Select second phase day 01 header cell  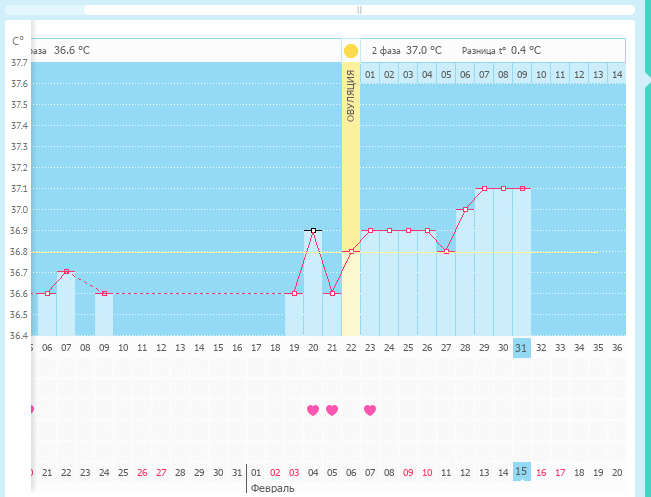tap(370, 75)
